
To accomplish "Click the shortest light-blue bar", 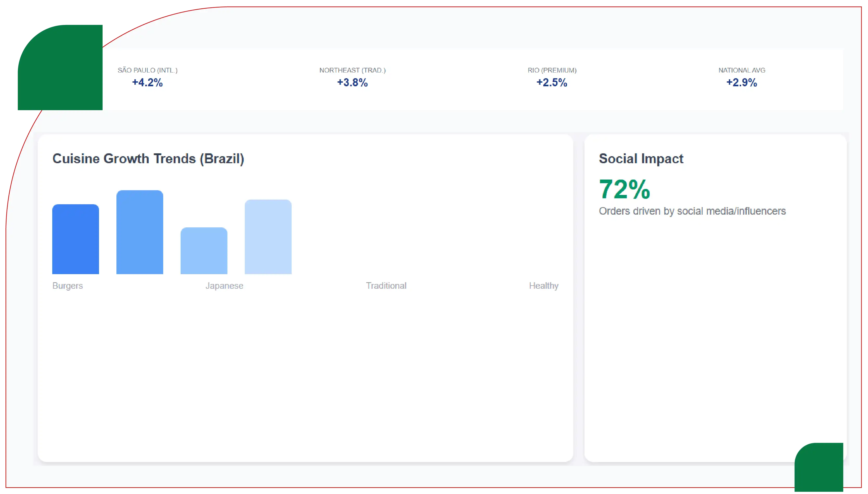I will [x=204, y=251].
